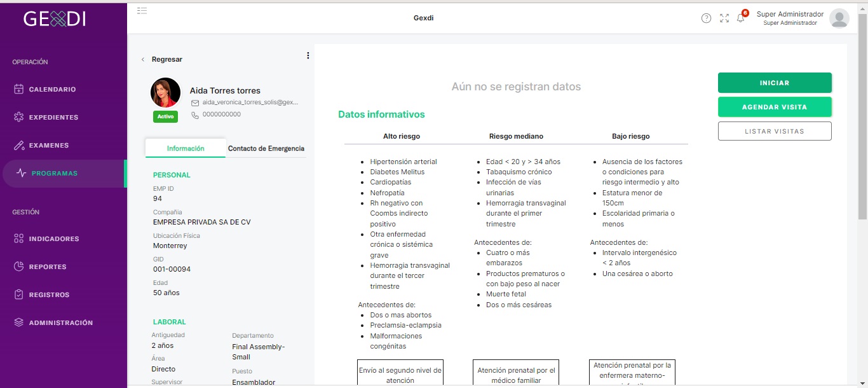Open the Administración layers icon
Image resolution: width=868 pixels, height=388 pixels.
tap(19, 322)
